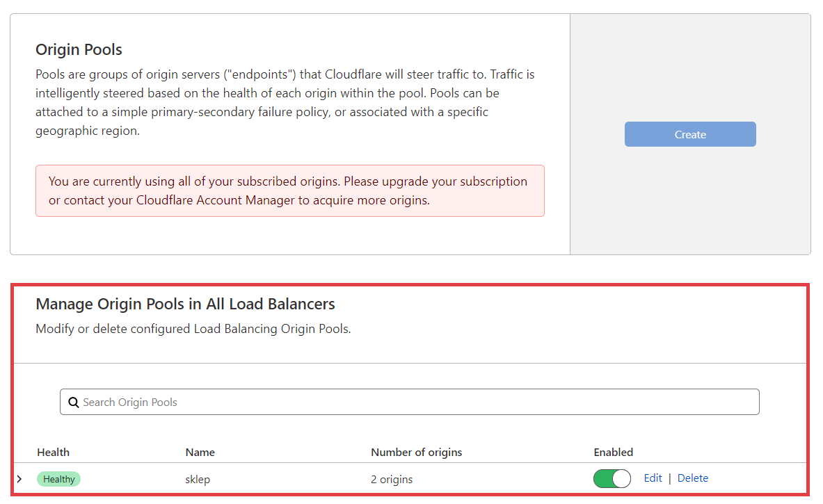Viewport: 823px width, 504px height.
Task: Click the separator between Edit and Delete
Action: 669,478
